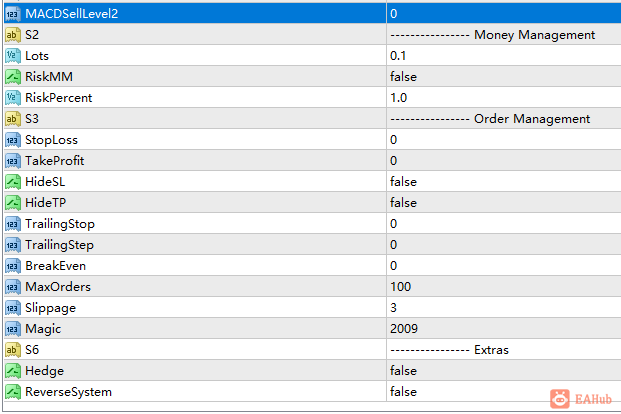The height and width of the screenshot is (414, 621).
Task: Click the boolean icon beside RiskMM
Action: pos(13,77)
